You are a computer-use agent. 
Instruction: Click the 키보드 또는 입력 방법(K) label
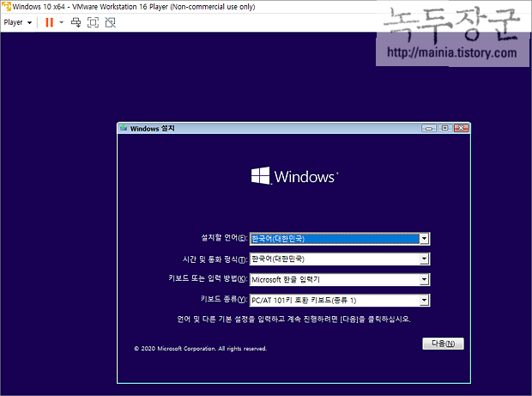[208, 278]
